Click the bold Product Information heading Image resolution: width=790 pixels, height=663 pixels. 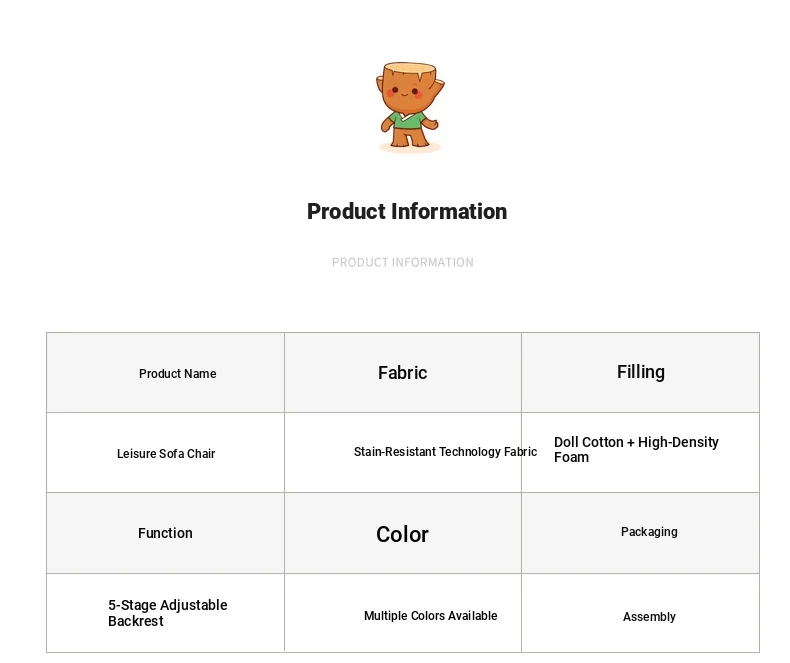point(406,211)
